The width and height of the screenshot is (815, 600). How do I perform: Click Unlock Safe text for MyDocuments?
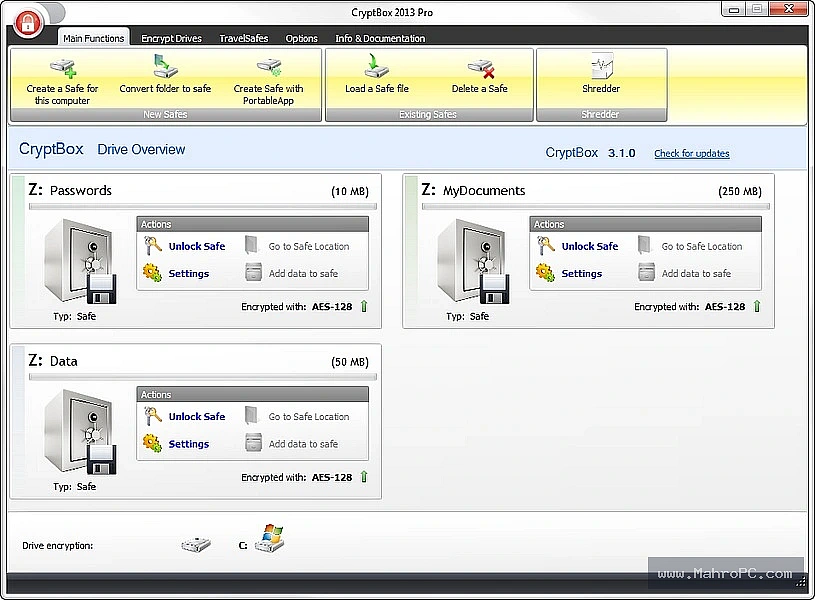pos(590,246)
